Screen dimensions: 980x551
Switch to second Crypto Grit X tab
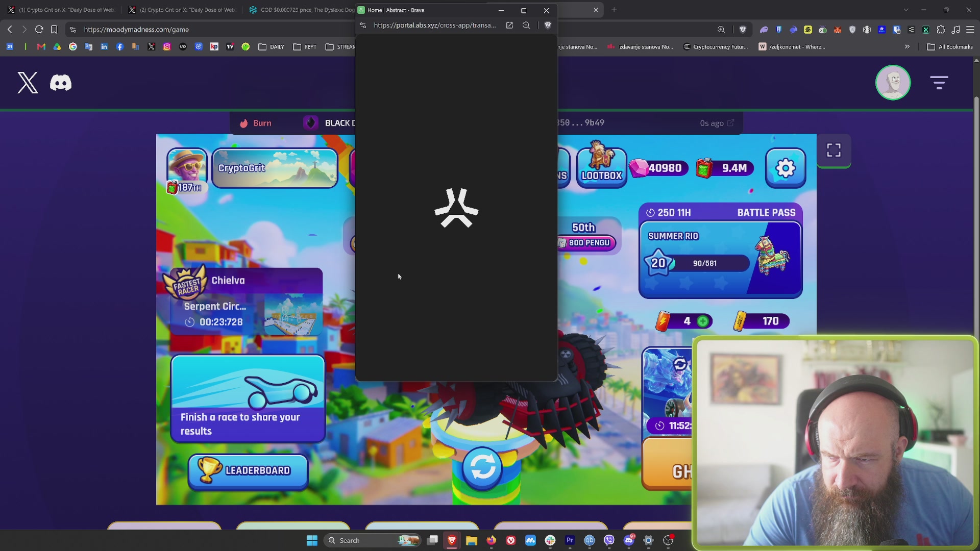coord(182,10)
